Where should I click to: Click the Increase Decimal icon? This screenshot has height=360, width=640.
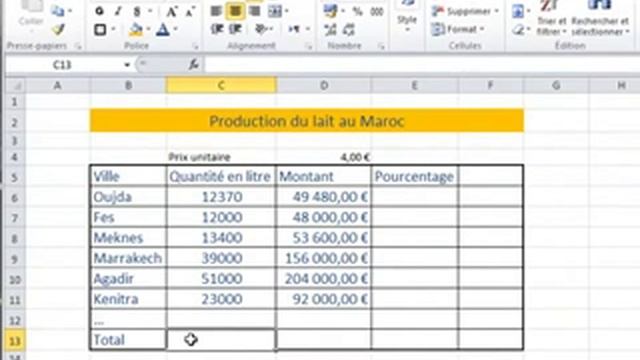(330, 29)
